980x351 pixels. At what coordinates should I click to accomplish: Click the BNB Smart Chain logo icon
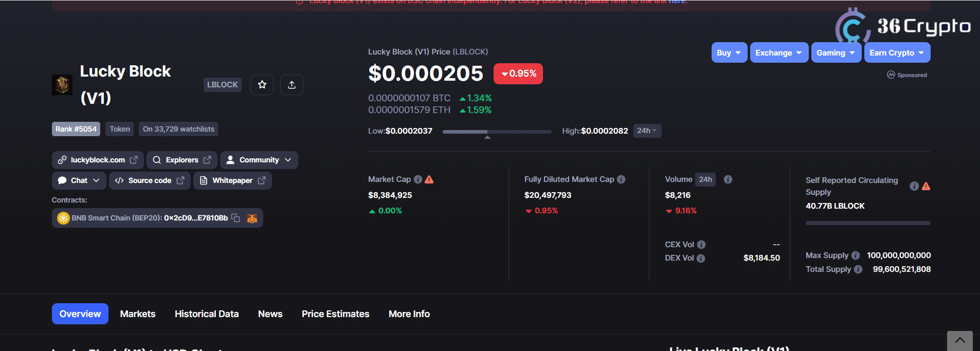63,218
